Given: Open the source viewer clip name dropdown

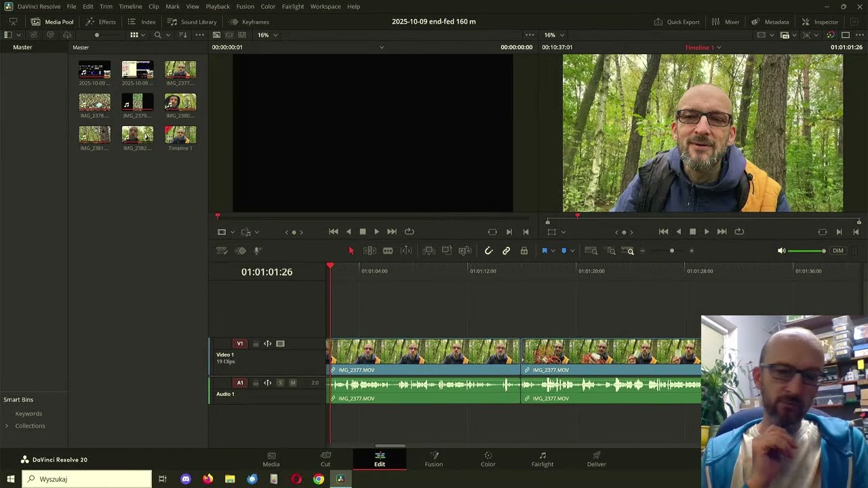Looking at the screenshot, I should (x=381, y=47).
